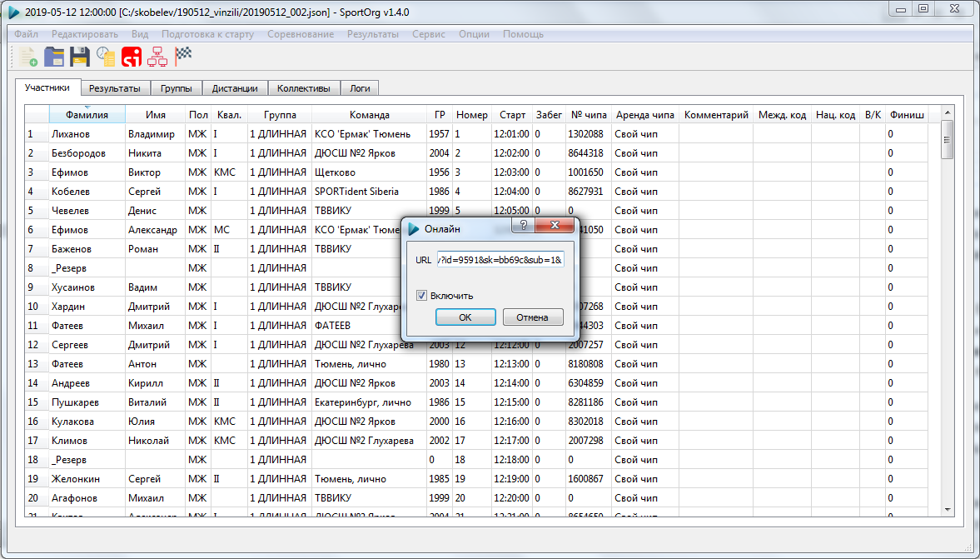Click the Отмена button
The width and height of the screenshot is (980, 559).
tap(533, 317)
